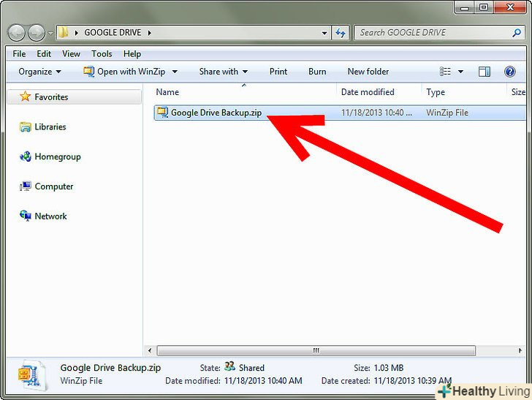Click Google Drive Backup.zip title in details pane
This screenshot has height=400, width=532.
tap(110, 368)
